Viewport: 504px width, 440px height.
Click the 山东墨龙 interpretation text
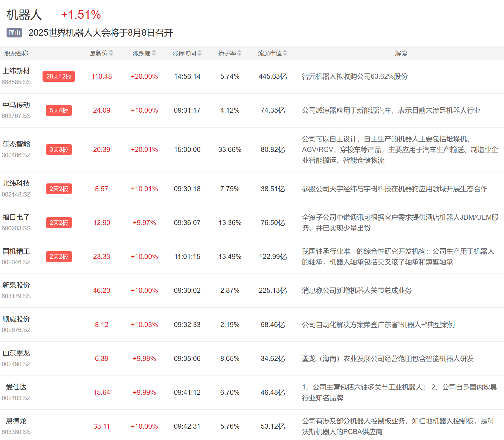[x=387, y=359]
